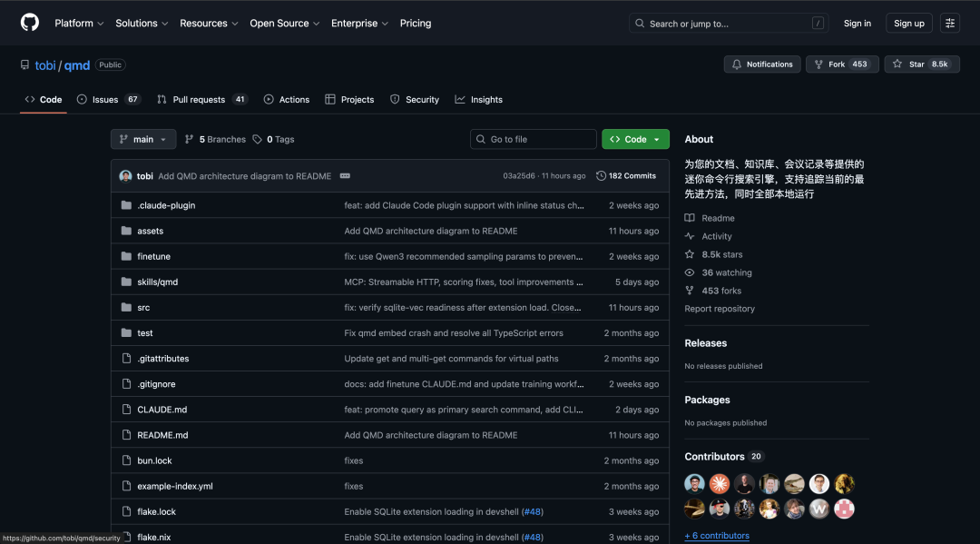Click the assets folder icon

coord(126,231)
